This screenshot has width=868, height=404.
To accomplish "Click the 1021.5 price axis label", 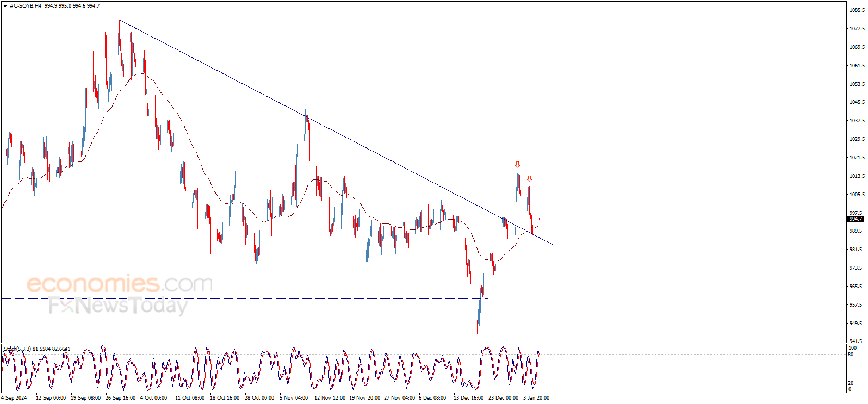I will click(x=857, y=158).
